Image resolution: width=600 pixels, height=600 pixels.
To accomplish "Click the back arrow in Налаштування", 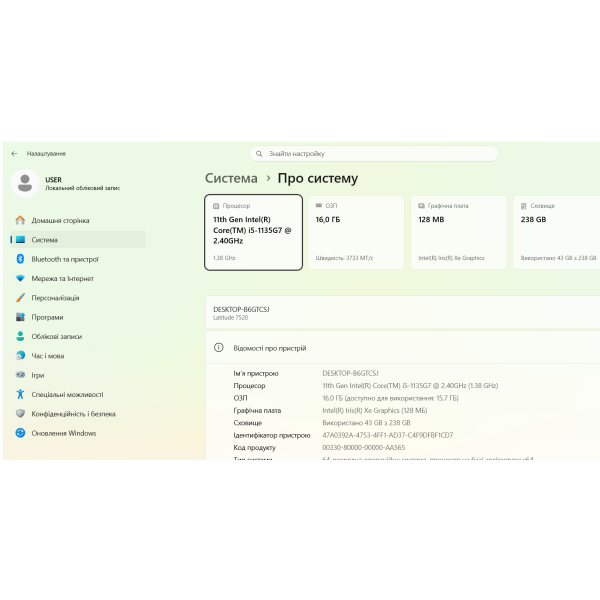I will 14,153.
